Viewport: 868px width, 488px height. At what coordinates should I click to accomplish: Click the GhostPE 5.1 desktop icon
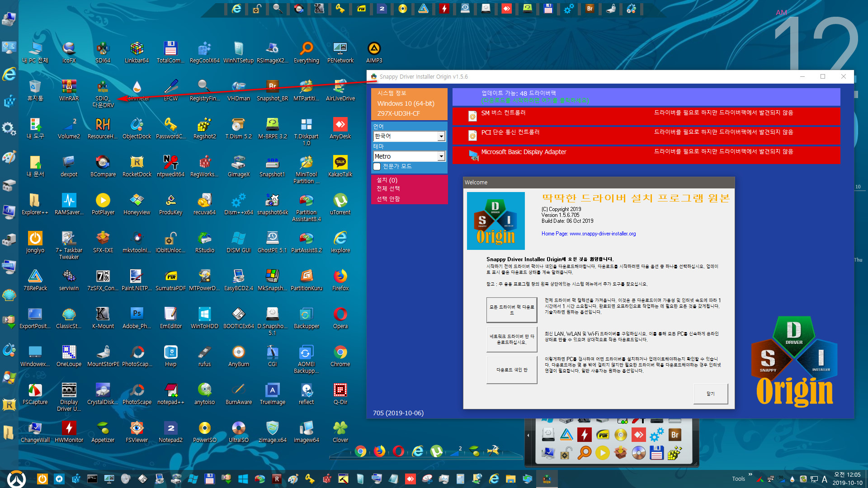coord(272,242)
